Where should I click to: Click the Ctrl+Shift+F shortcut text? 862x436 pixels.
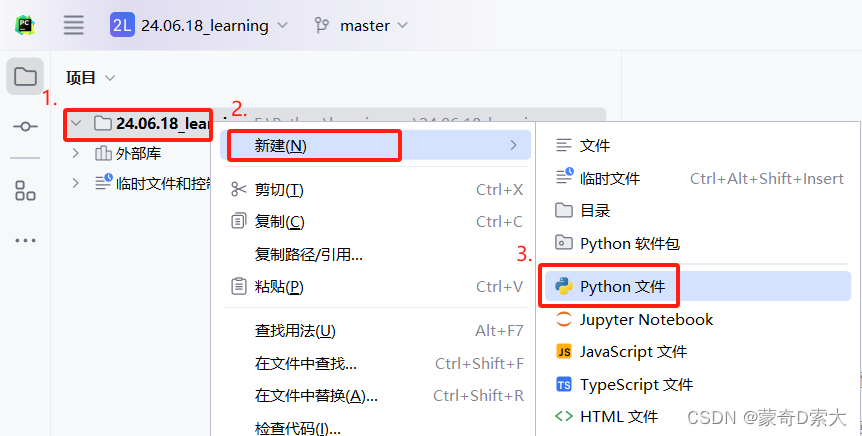(479, 364)
